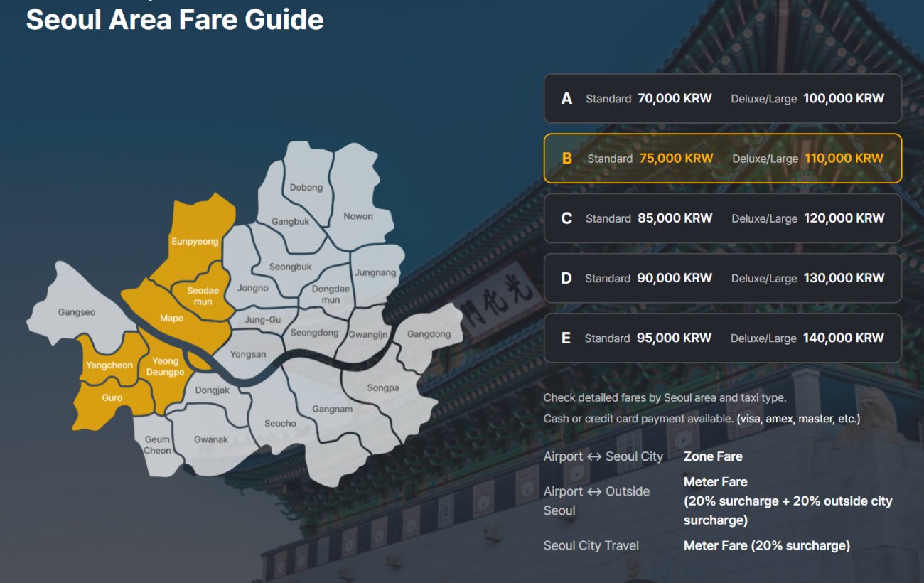Click Songpa district on the map

coord(383,387)
